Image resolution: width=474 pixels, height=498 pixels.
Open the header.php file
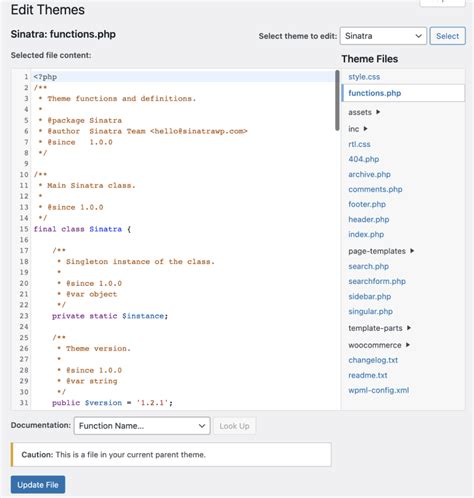coord(369,220)
